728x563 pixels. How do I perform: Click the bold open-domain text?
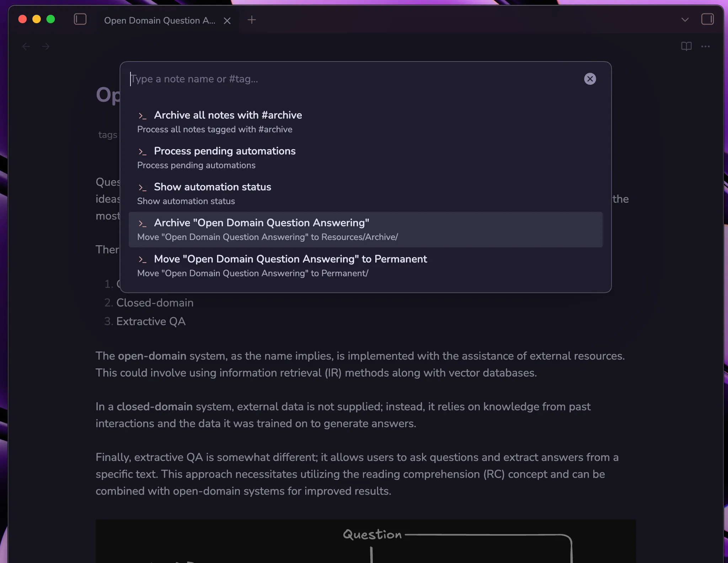(152, 356)
